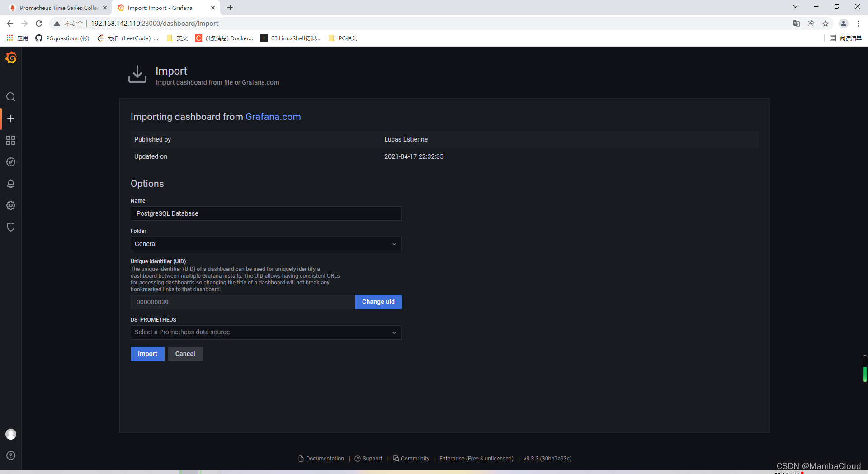Click the Cancel button
868x474 pixels.
185,354
